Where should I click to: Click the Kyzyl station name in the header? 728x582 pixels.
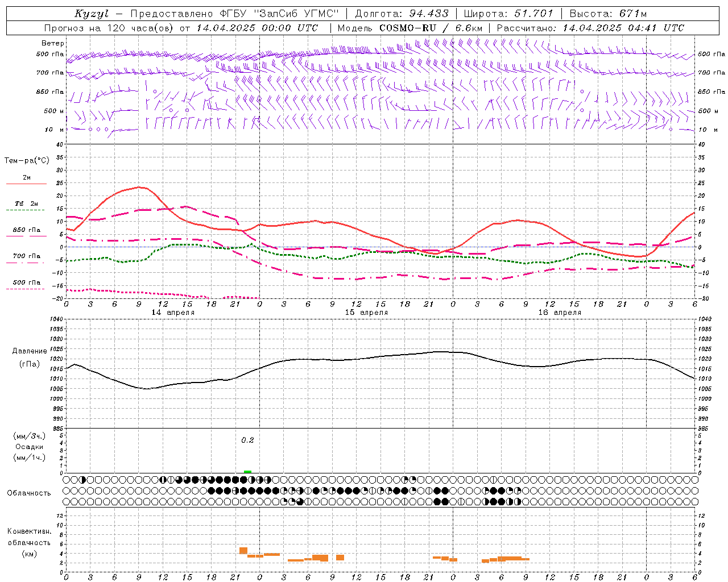coord(92,14)
